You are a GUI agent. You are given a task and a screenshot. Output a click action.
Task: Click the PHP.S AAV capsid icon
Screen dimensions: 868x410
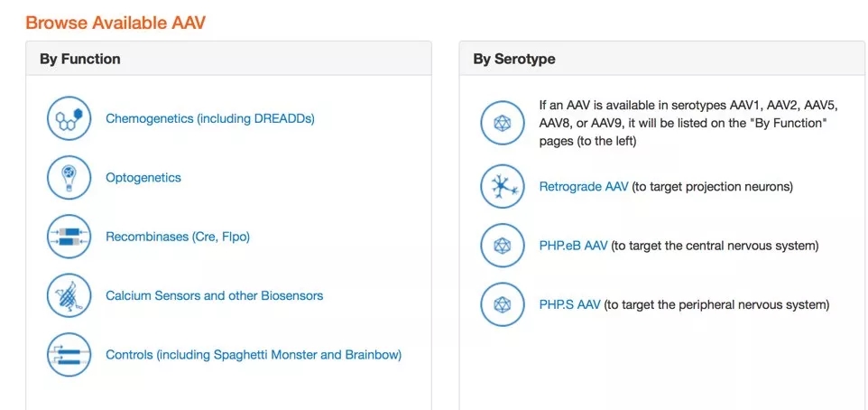click(x=503, y=304)
